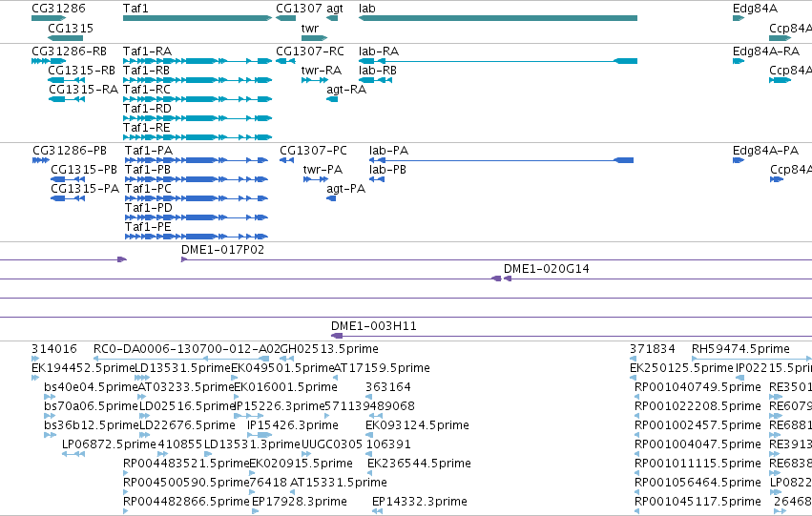Click the Taf1-RE transcript
The width and height of the screenshot is (812, 516).
click(x=198, y=137)
